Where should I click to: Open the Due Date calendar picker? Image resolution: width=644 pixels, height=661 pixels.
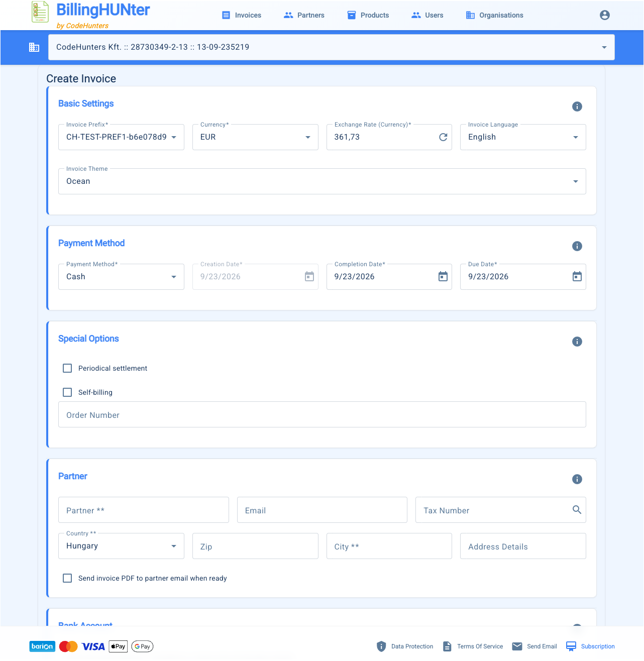point(577,277)
